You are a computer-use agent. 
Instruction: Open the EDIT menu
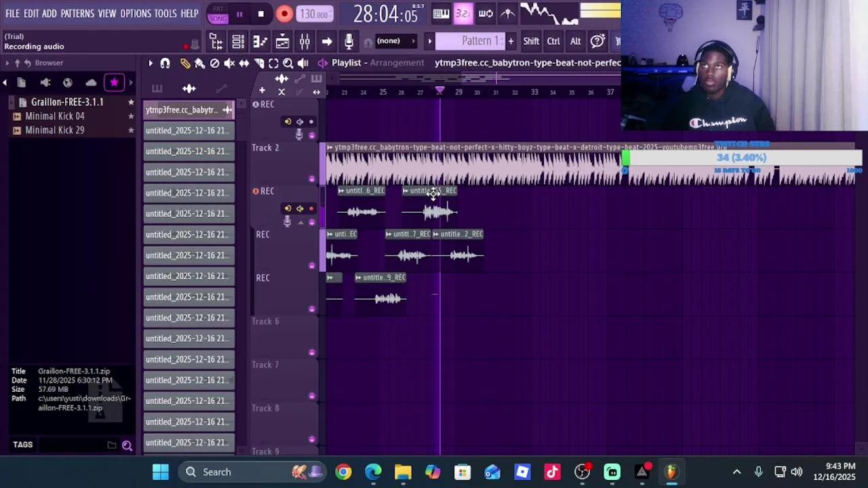coord(31,14)
